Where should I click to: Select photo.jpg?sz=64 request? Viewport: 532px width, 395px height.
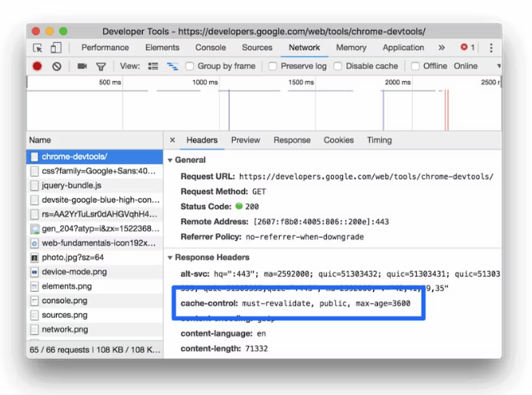point(95,258)
